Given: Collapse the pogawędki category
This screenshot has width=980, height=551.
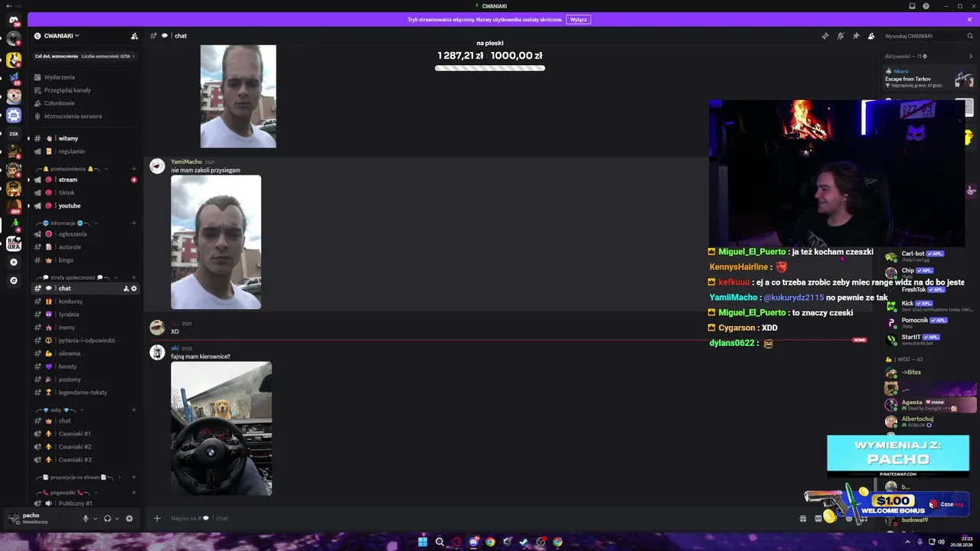Looking at the screenshot, I should pyautogui.click(x=67, y=493).
